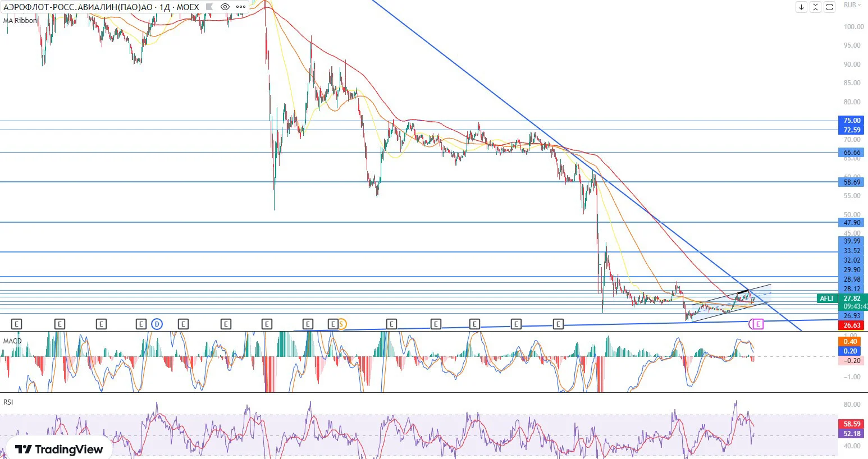This screenshot has height=459, width=868.
Task: Select the 28.12 price label
Action: click(852, 289)
